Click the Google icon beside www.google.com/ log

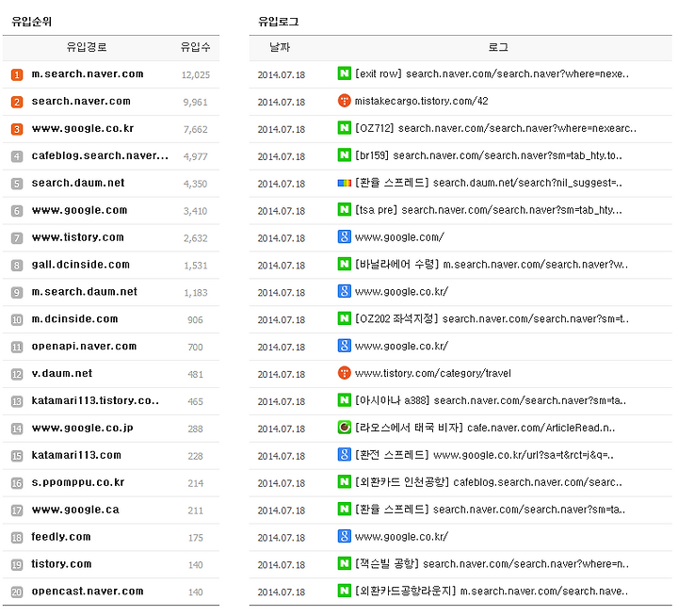(x=345, y=237)
